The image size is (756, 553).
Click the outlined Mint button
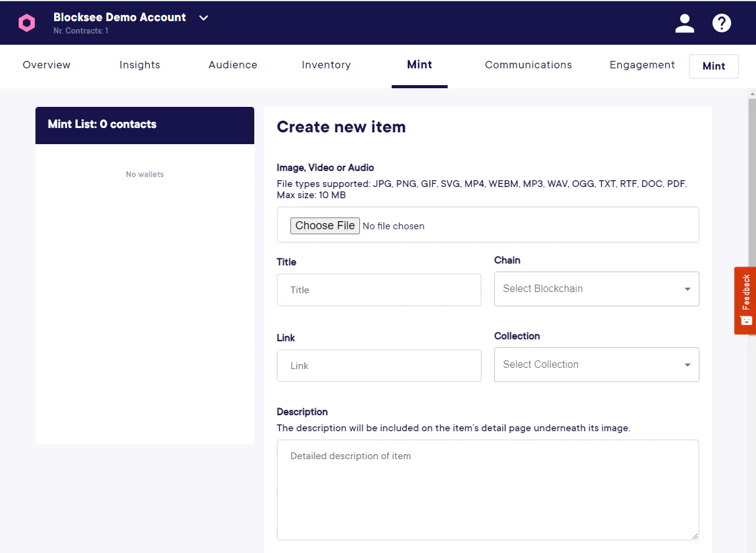[714, 66]
